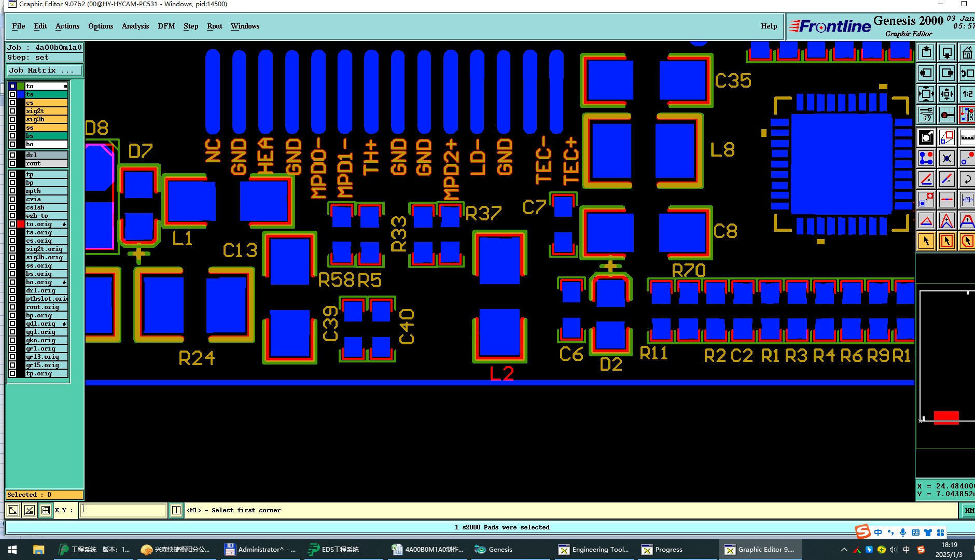Select the area zoom red-blue squares icon
The image size is (975, 560).
(x=947, y=137)
